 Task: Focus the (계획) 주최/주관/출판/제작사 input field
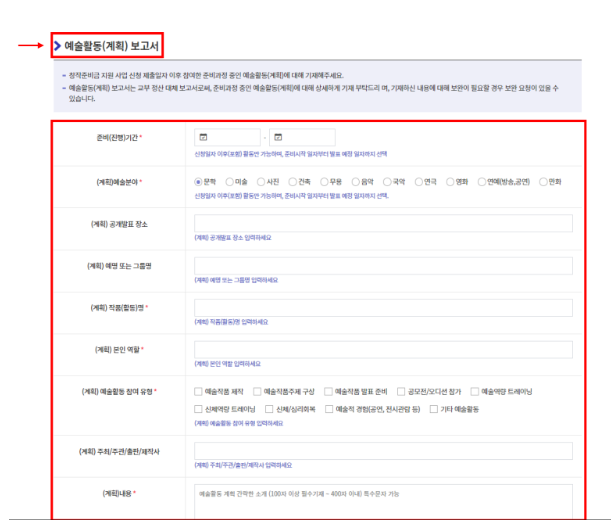(383, 451)
